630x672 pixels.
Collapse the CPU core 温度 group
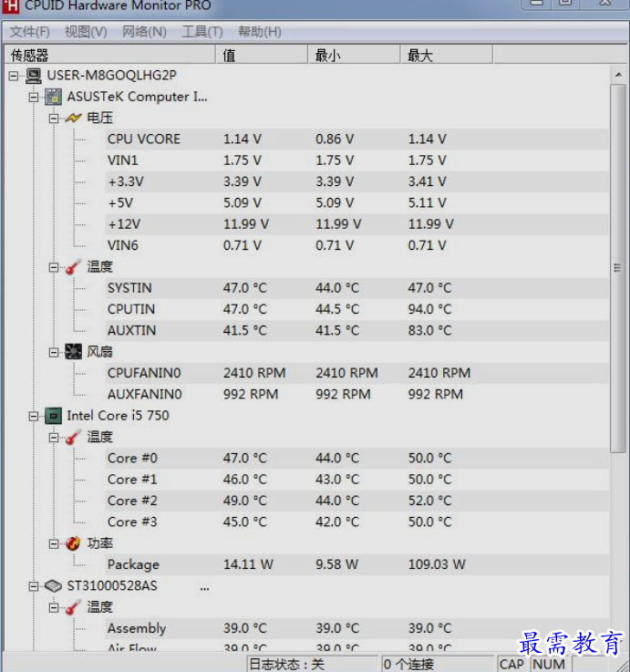pyautogui.click(x=54, y=438)
